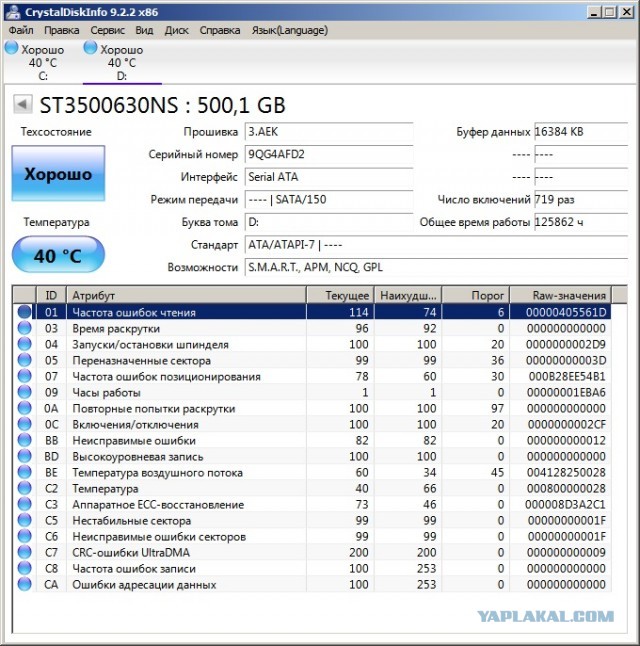Click the Буква тома field showing D:
Viewport: 640px width, 646px height.
click(329, 222)
